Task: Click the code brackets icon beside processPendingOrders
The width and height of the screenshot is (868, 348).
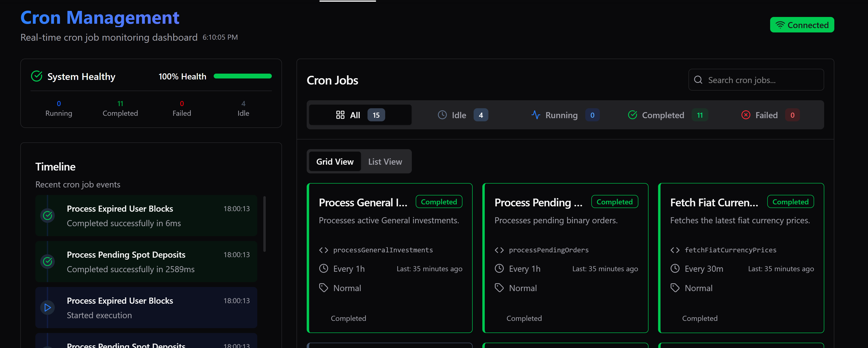Action: [x=499, y=250]
